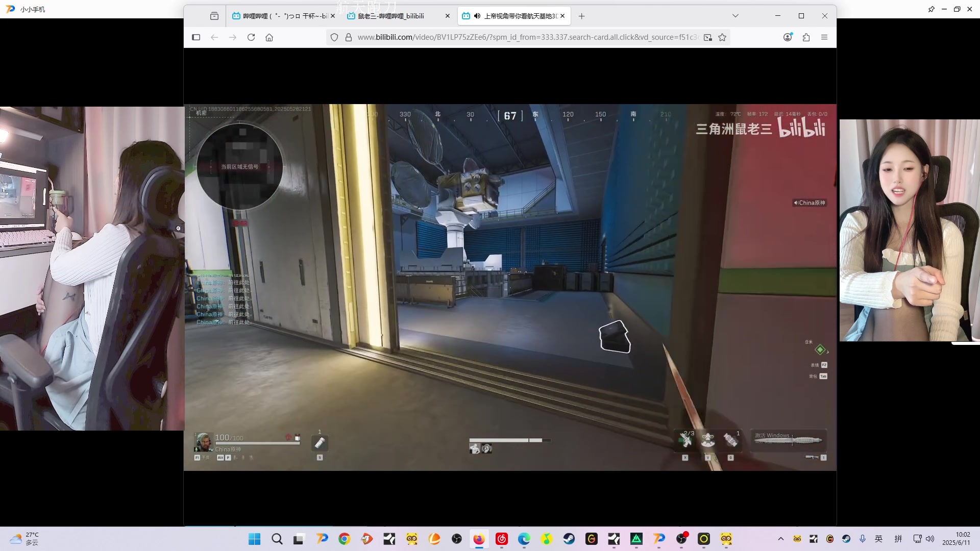Open Steam from the taskbar apps
This screenshot has height=551, width=980.
569,539
